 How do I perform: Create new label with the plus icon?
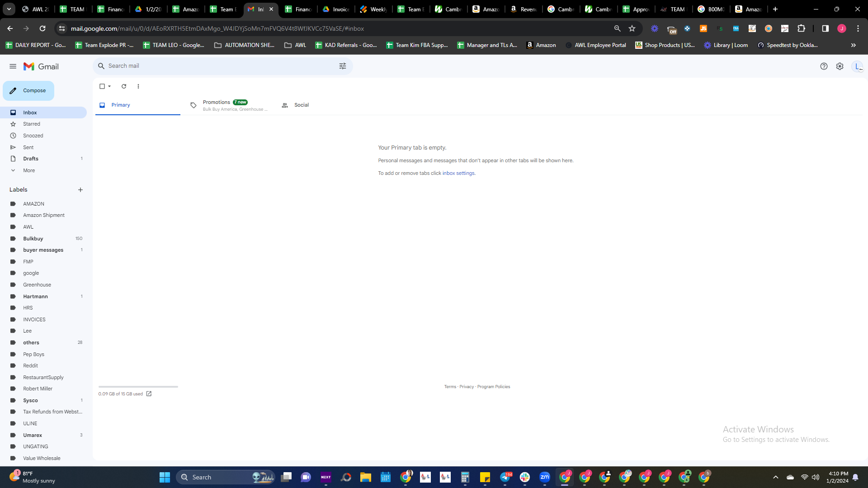(80, 190)
